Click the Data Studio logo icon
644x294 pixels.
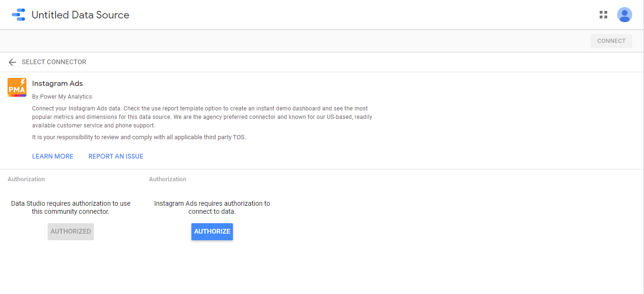(18, 15)
